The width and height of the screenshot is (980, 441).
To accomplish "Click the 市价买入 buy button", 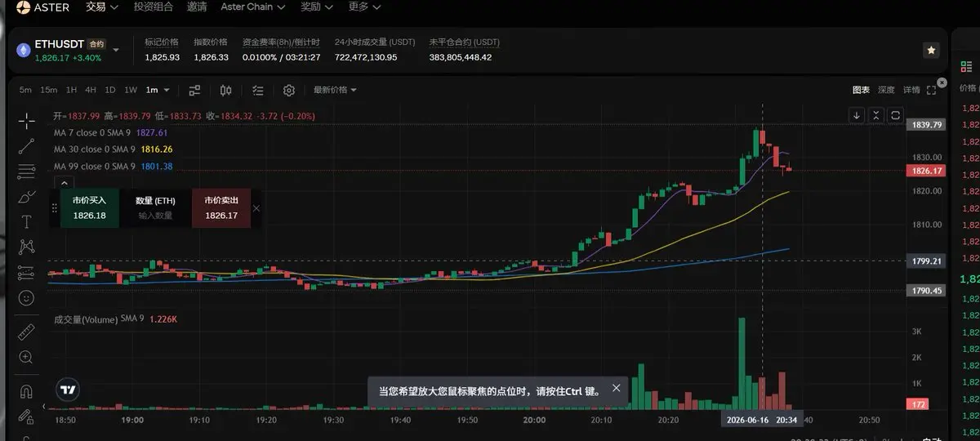I will (89, 208).
